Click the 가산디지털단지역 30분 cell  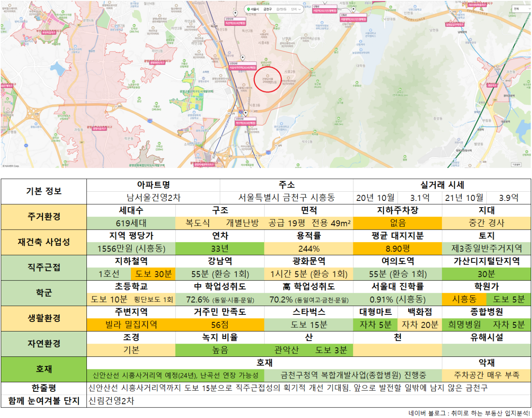(487, 274)
